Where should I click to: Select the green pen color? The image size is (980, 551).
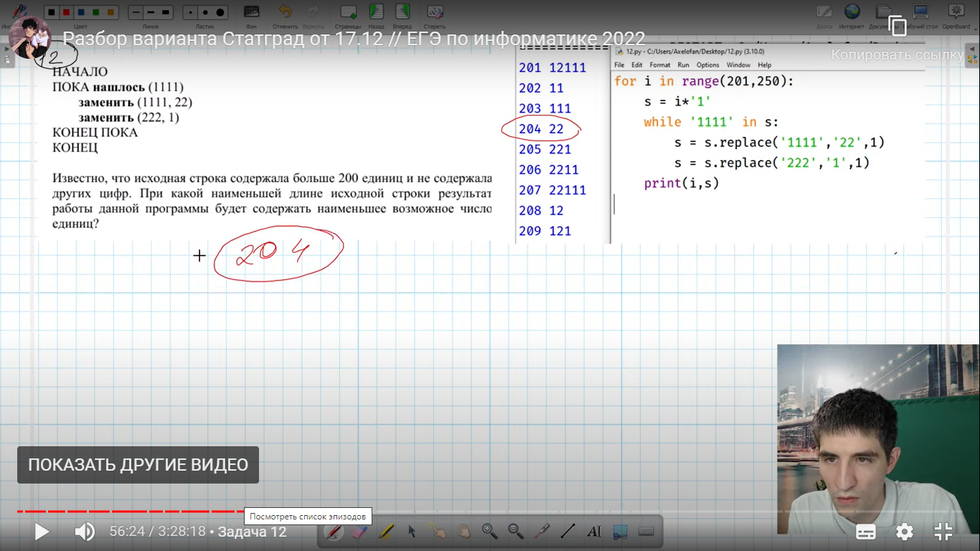[96, 12]
